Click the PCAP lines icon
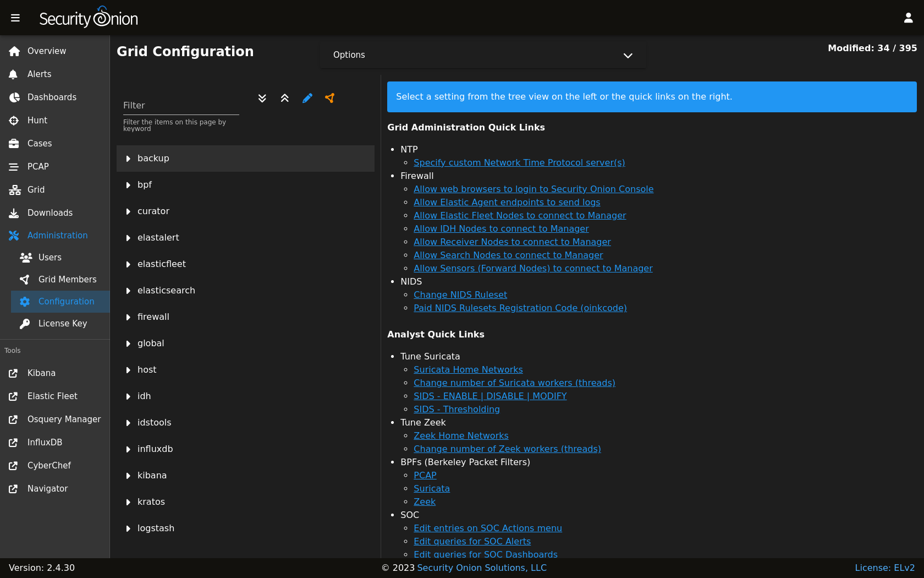The width and height of the screenshot is (924, 578). coord(14,167)
